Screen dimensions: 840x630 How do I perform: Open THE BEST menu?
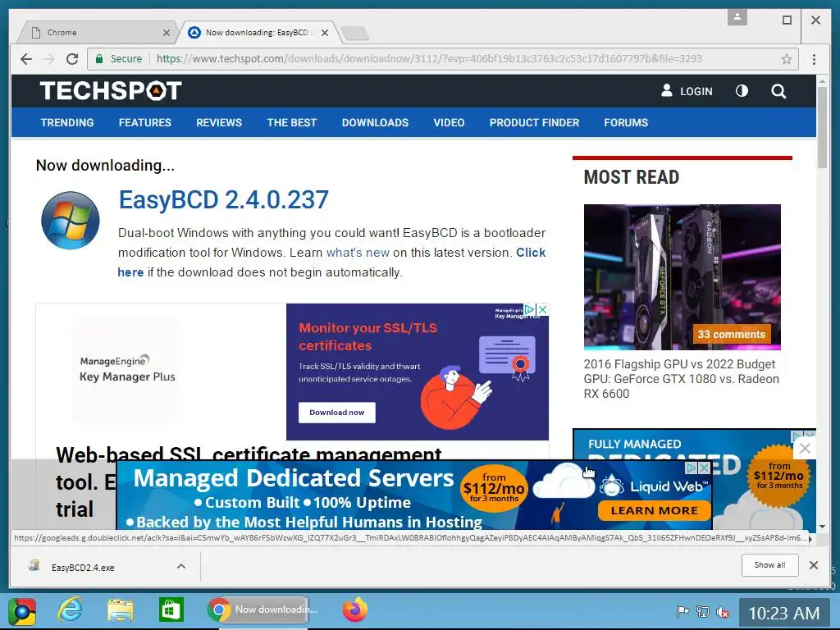pyautogui.click(x=292, y=123)
